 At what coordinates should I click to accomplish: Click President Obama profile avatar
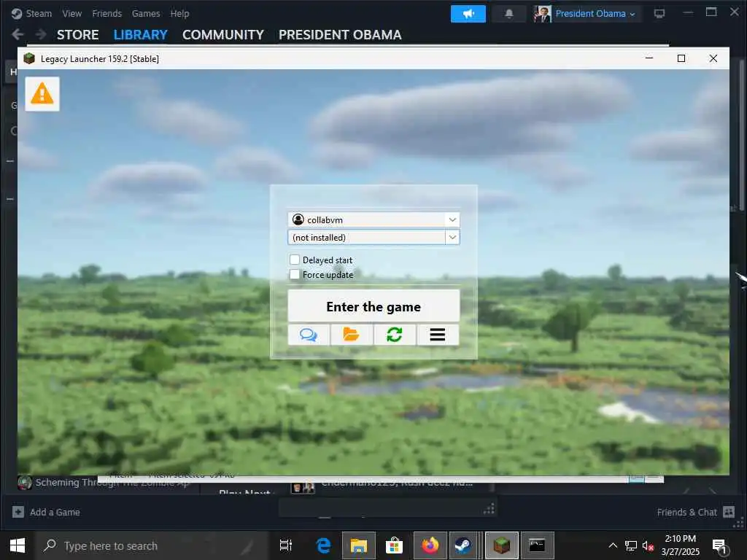(542, 14)
